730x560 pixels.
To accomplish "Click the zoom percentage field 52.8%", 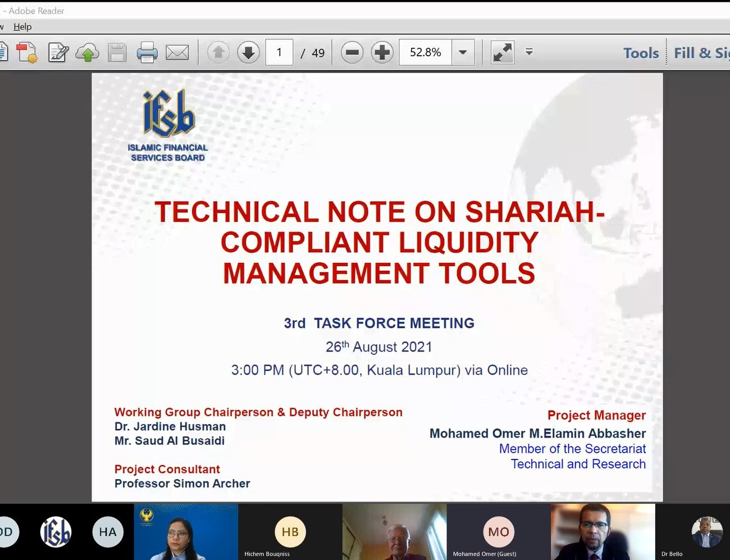I will [x=425, y=52].
